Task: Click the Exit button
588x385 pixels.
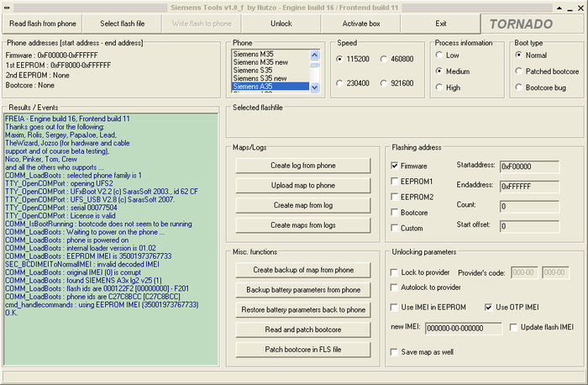Action: tap(441, 24)
